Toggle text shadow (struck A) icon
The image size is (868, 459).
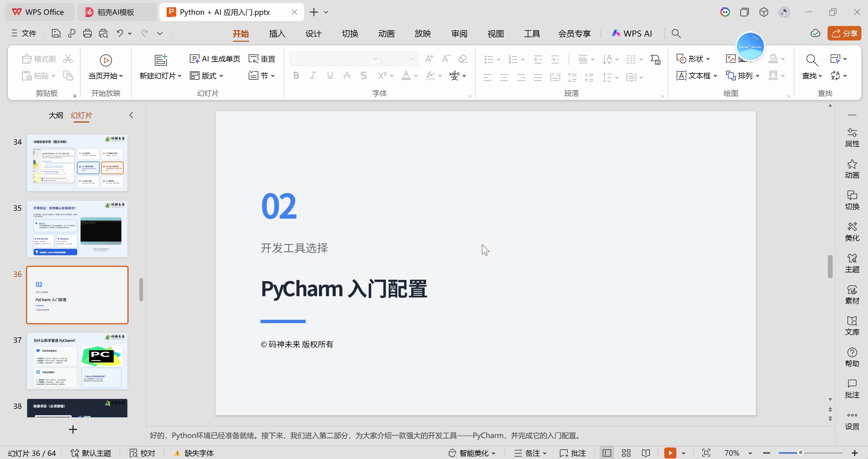347,75
